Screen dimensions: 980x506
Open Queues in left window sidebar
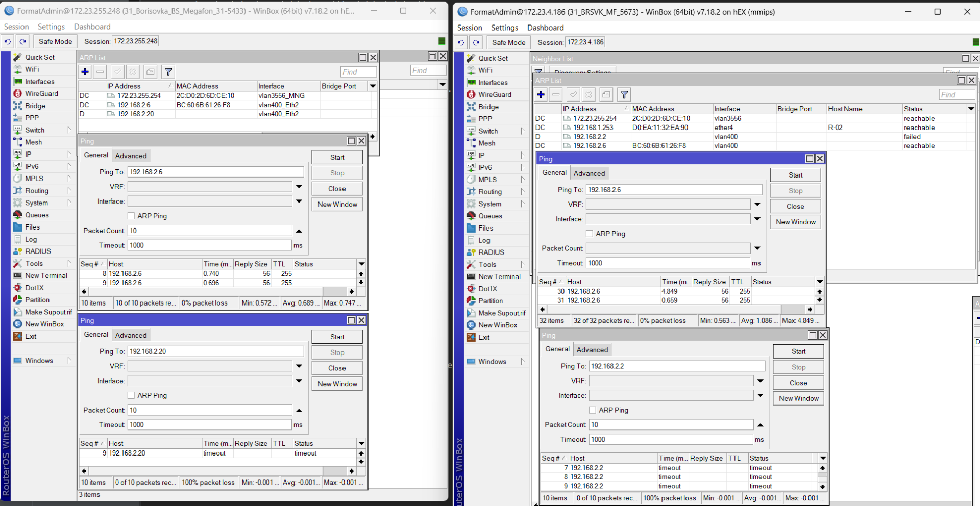pos(37,215)
